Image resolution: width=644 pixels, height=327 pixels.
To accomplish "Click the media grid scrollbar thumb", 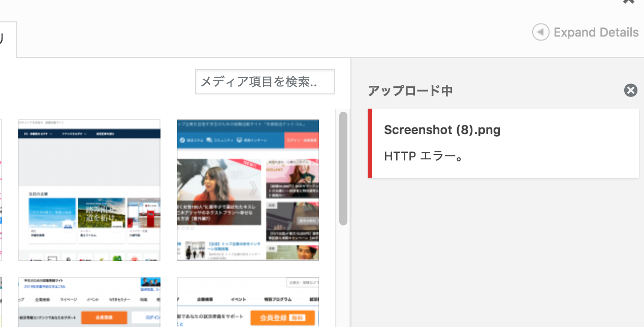I will click(343, 168).
